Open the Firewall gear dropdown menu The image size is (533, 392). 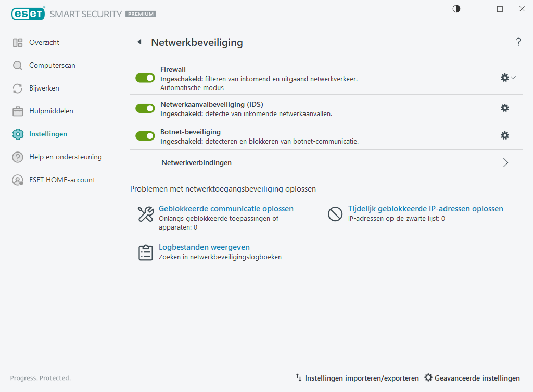pos(507,78)
